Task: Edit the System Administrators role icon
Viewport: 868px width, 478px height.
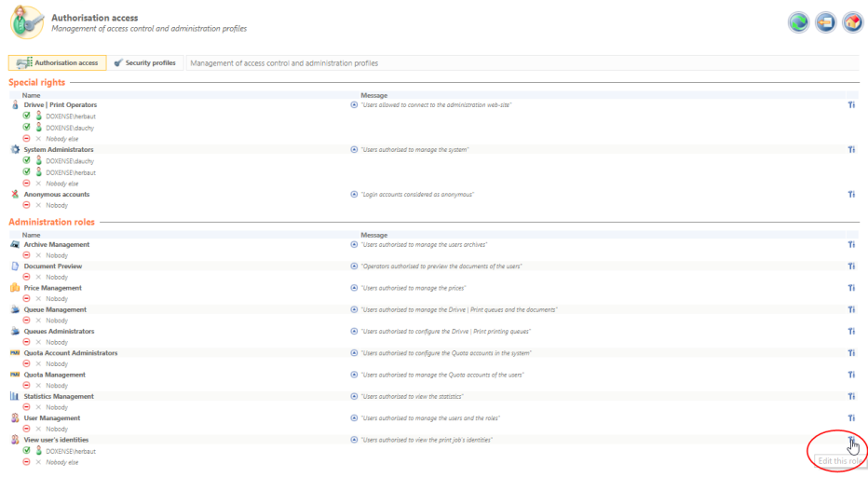Action: click(850, 149)
